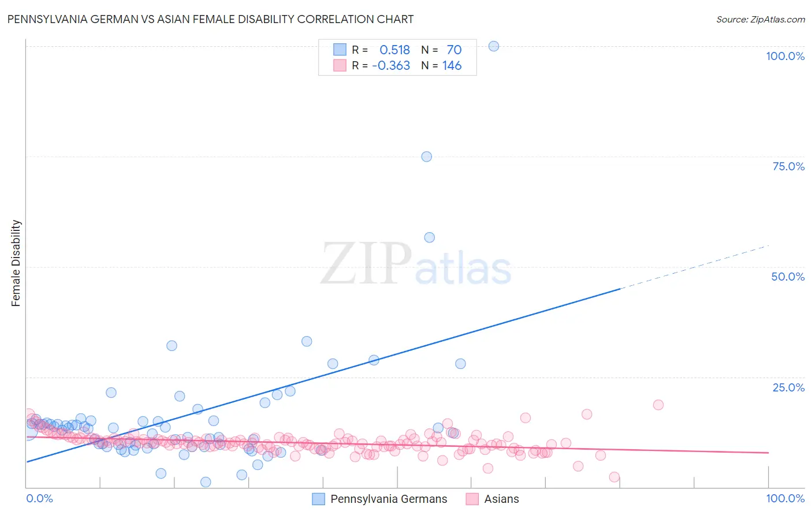812x515 pixels.
Task: Open the Source: ZipAtlas.com attribution
Action: pos(760,19)
